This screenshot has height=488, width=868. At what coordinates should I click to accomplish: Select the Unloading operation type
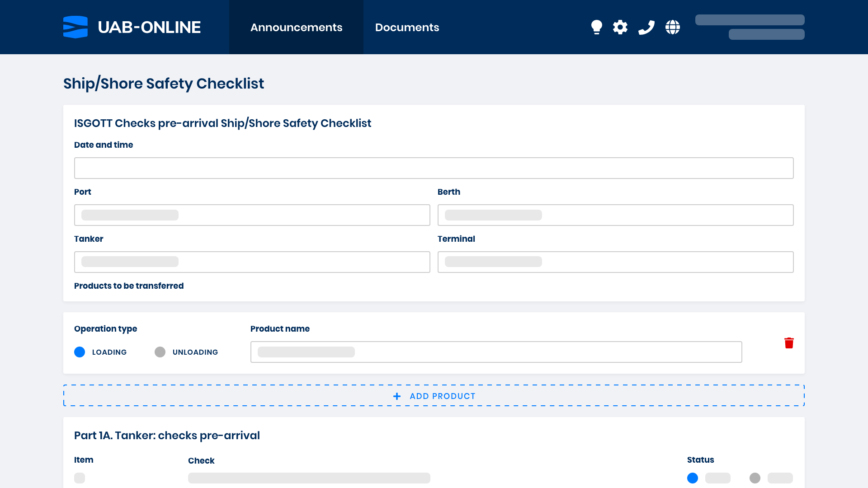(x=160, y=352)
